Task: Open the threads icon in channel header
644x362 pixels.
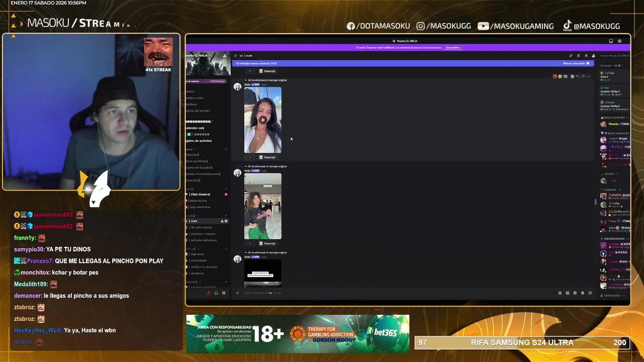Action: (571, 56)
